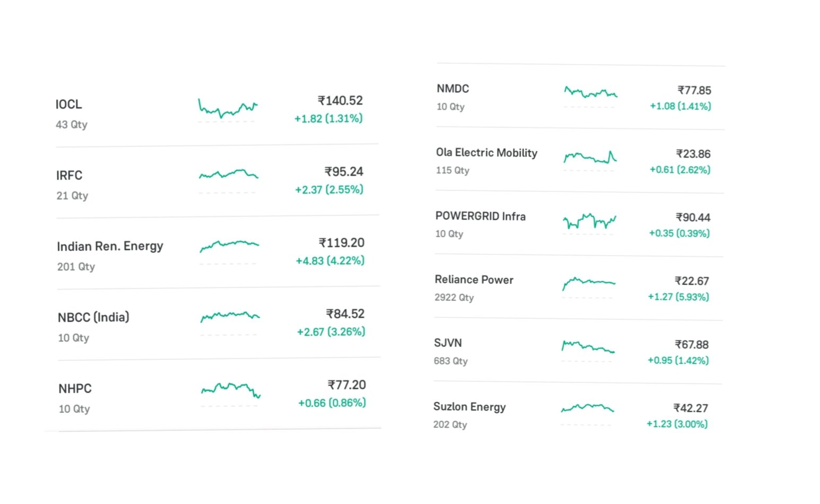
Task: Click the IRFC sparkline chart
Action: [x=228, y=174]
